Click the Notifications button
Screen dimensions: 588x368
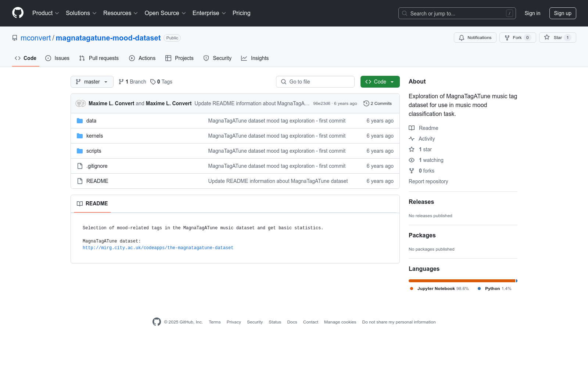coord(475,38)
